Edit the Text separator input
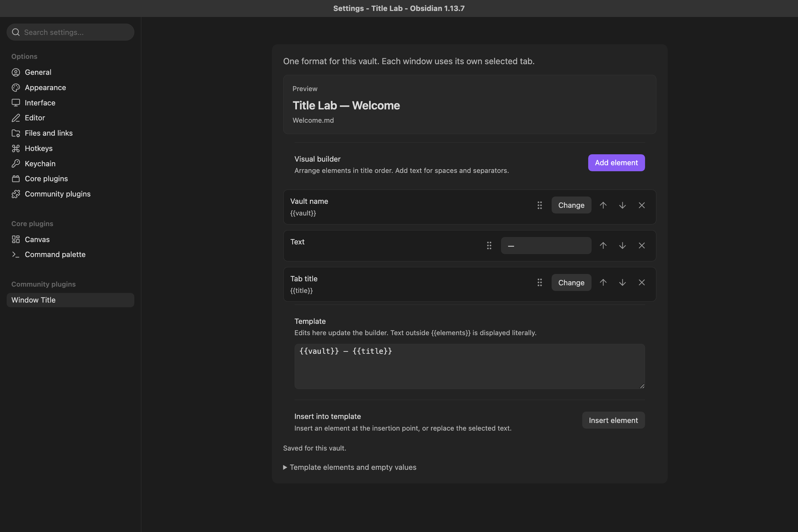The image size is (798, 532). tap(546, 246)
